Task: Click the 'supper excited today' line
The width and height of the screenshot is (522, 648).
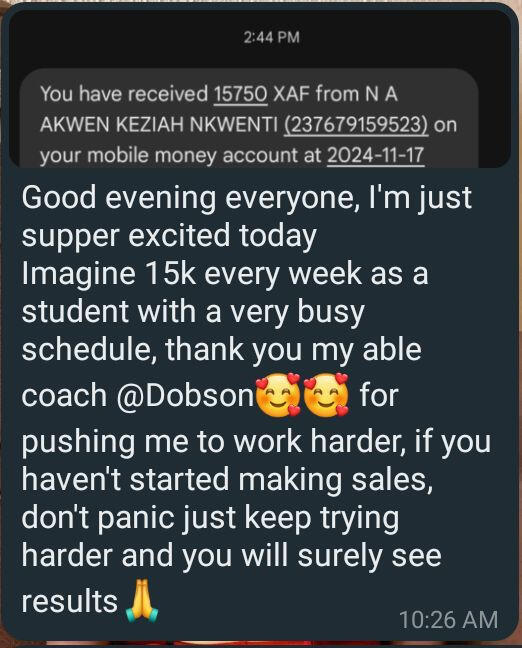Action: [x=169, y=236]
